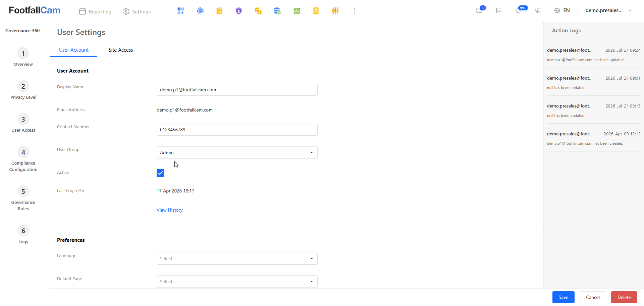The width and height of the screenshot is (644, 306).
Task: Open the orange people group icon
Action: pyautogui.click(x=335, y=11)
